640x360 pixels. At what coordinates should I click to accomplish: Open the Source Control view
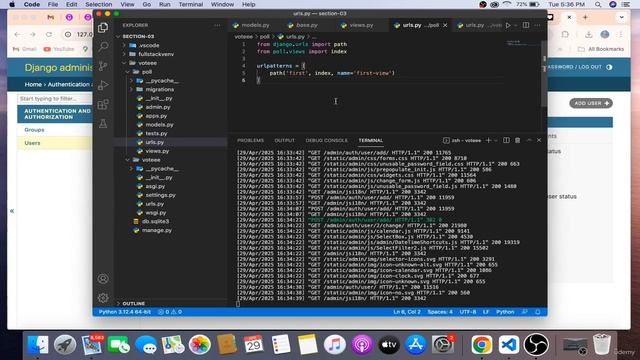pos(103,66)
